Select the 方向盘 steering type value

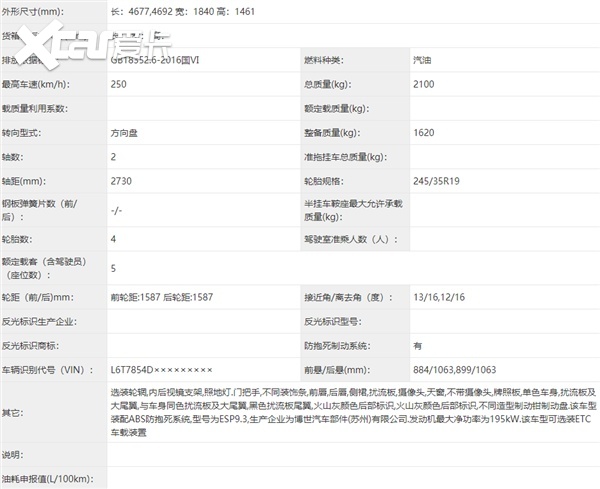(127, 133)
